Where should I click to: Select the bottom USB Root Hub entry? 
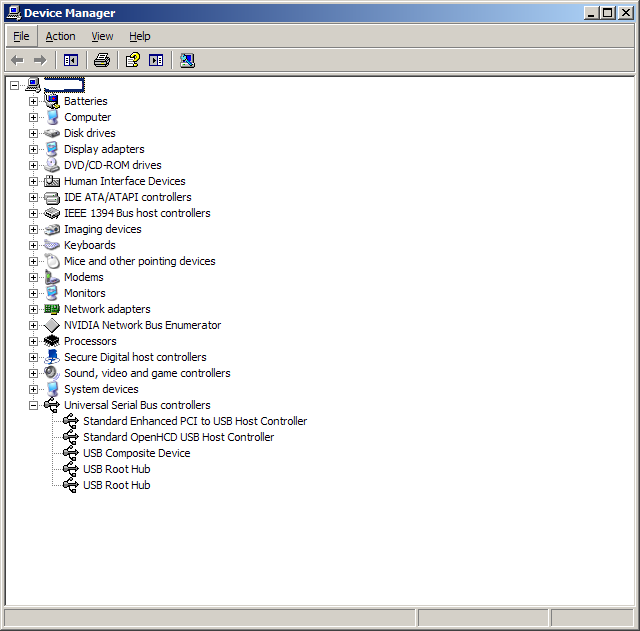tap(117, 485)
